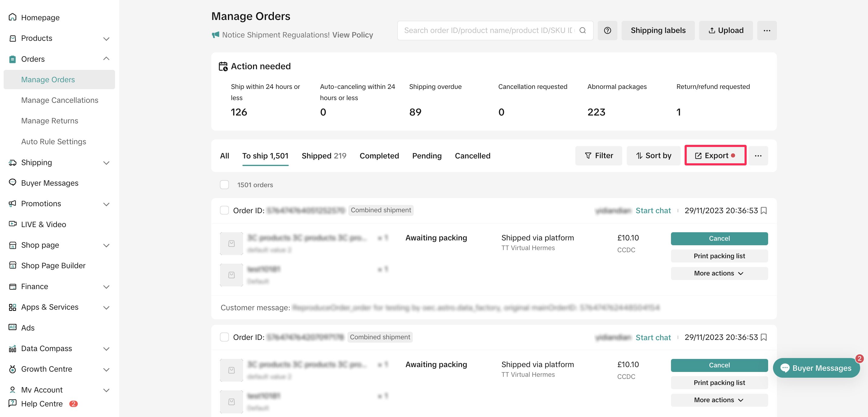This screenshot has height=417, width=868.
Task: Click the Homepage house icon in sidebar
Action: click(12, 17)
